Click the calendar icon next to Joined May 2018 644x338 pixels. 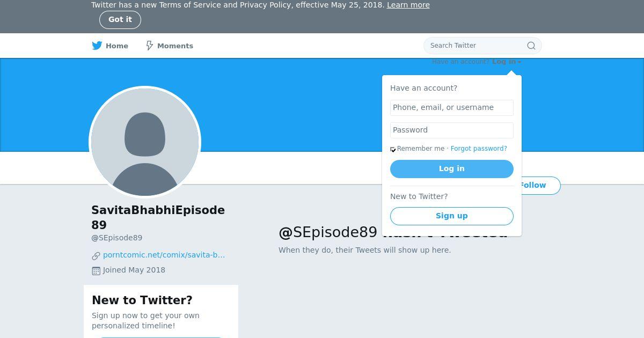96,271
